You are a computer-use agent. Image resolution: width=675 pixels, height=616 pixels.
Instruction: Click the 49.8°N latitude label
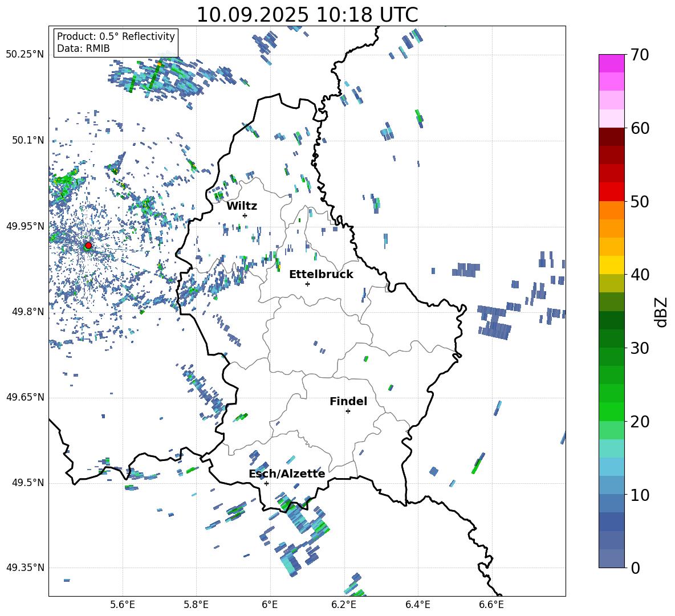coord(28,312)
